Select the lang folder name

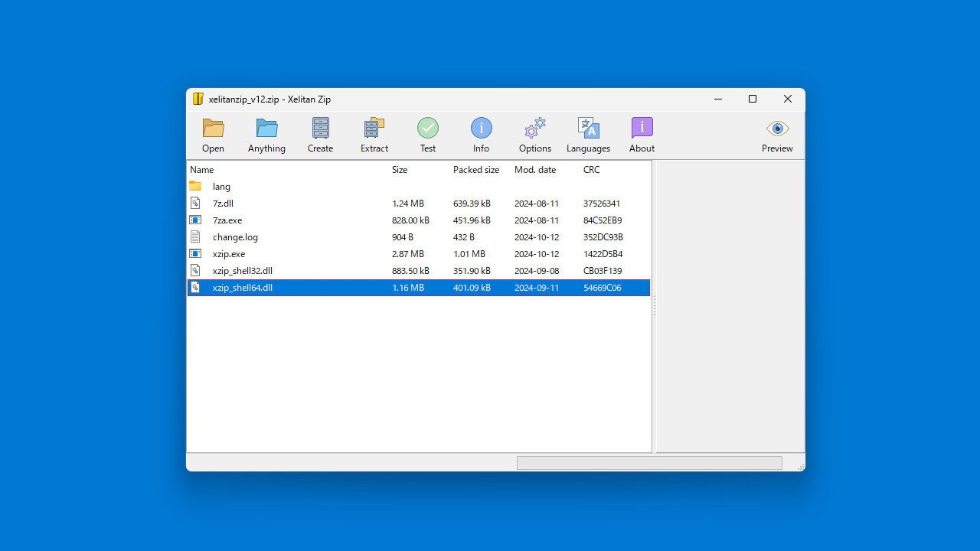(221, 187)
